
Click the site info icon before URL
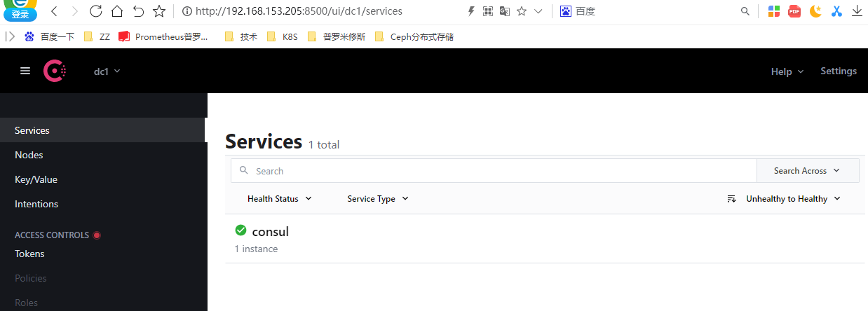(x=187, y=11)
